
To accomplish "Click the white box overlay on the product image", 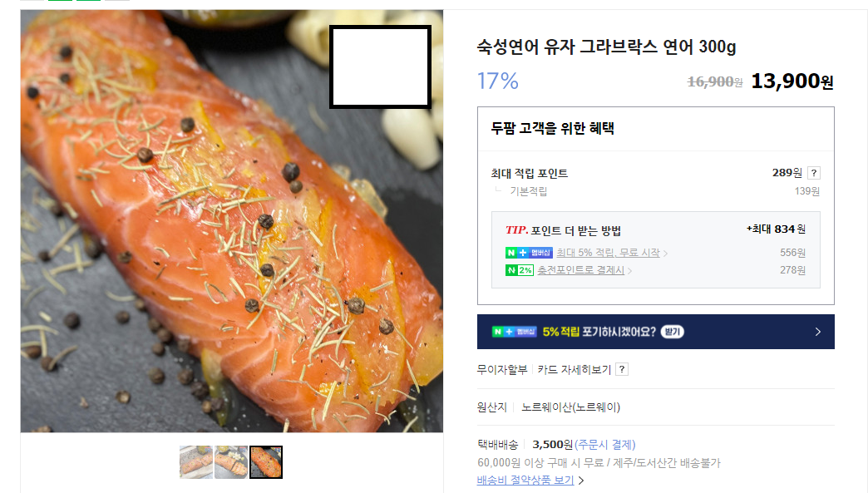I will 380,67.
